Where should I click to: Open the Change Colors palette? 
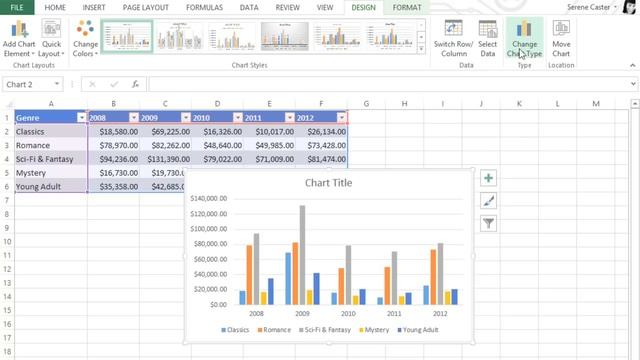pos(85,39)
